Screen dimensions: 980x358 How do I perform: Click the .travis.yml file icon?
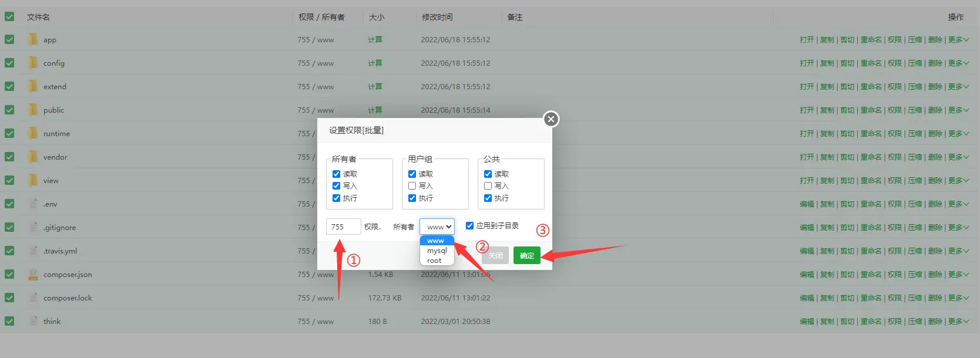[33, 251]
